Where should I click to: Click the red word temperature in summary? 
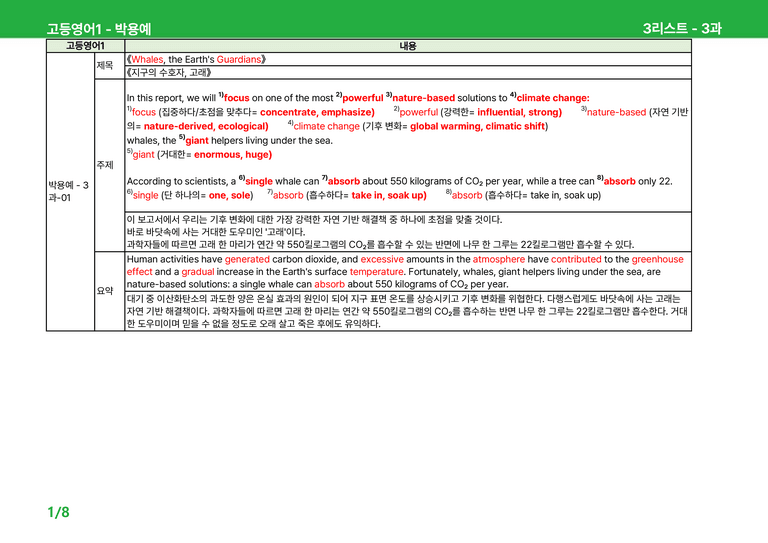click(377, 272)
